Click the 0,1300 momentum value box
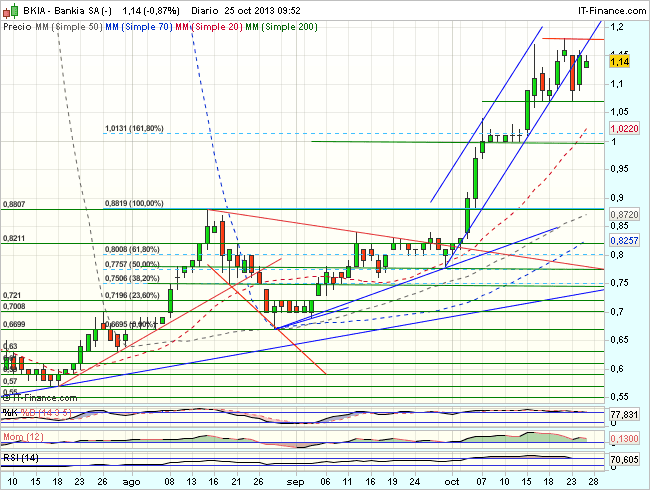This screenshot has width=650, height=490. tap(624, 439)
